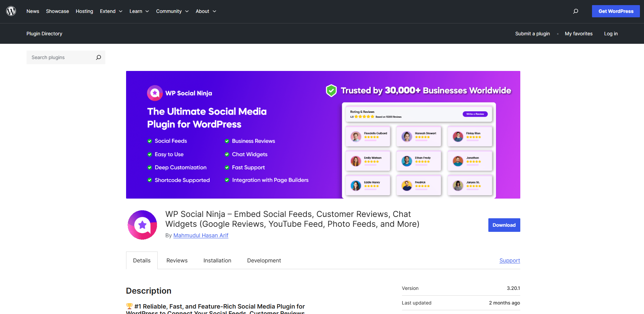Expand the About menu
Image resolution: width=644 pixels, height=314 pixels.
(206, 11)
